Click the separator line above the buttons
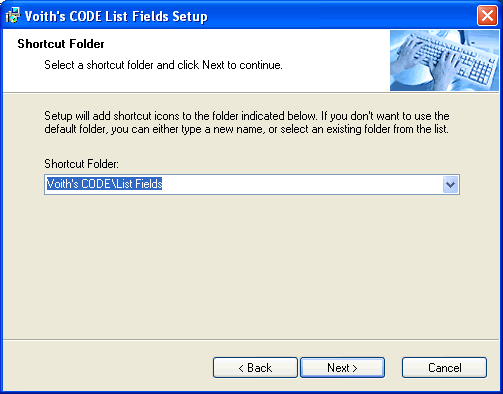 point(251,340)
